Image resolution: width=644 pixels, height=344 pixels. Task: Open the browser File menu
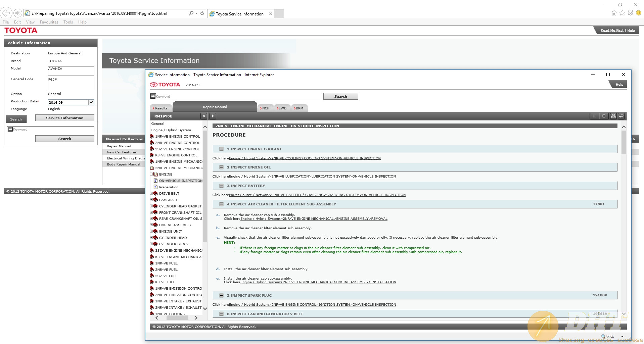[6, 22]
